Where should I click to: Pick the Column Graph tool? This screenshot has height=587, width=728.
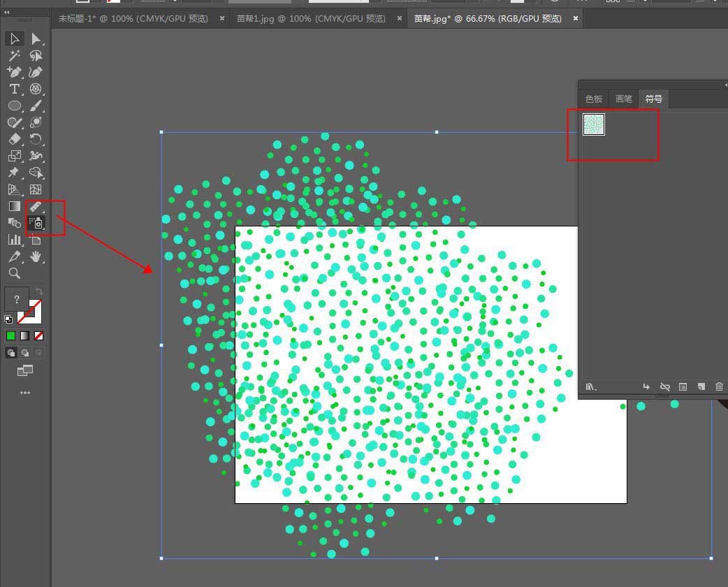[x=15, y=240]
